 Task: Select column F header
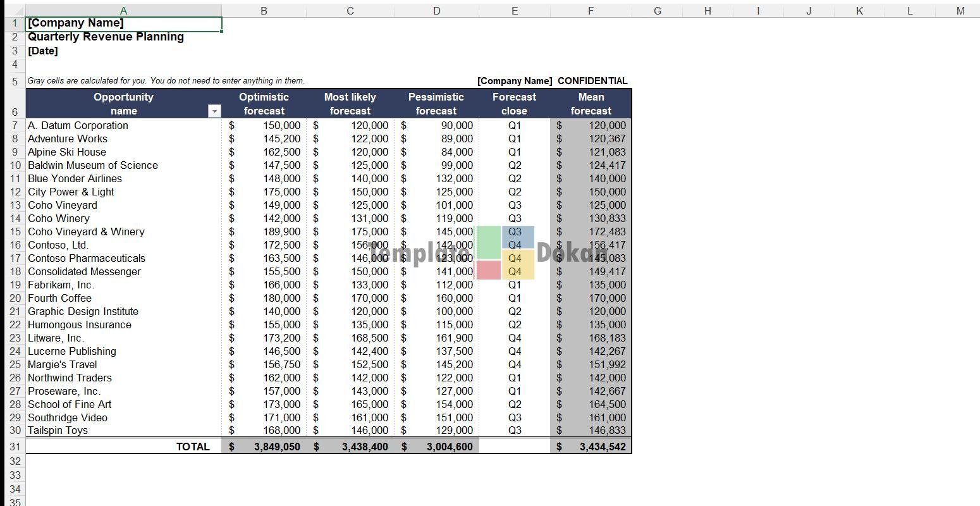coord(591,11)
